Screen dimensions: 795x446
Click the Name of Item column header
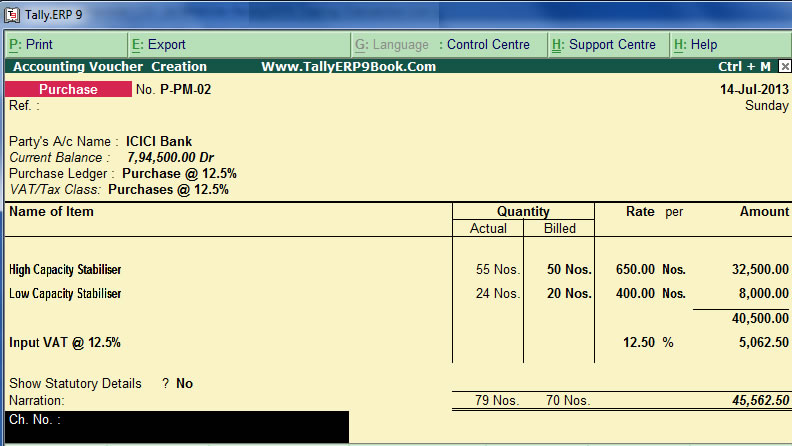pyautogui.click(x=51, y=211)
